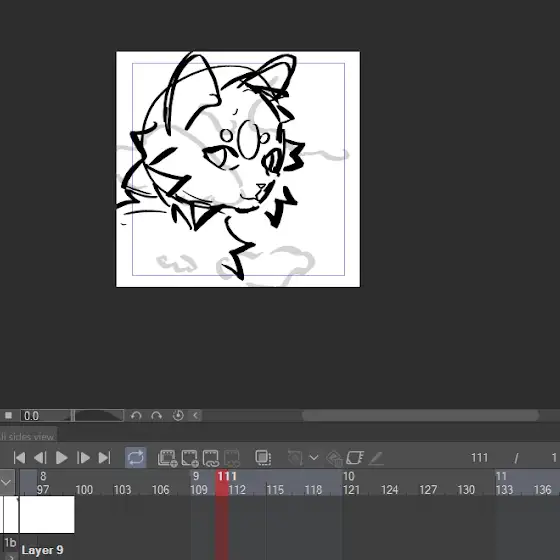Move playhead to frame 100 on ruler

[x=84, y=489]
